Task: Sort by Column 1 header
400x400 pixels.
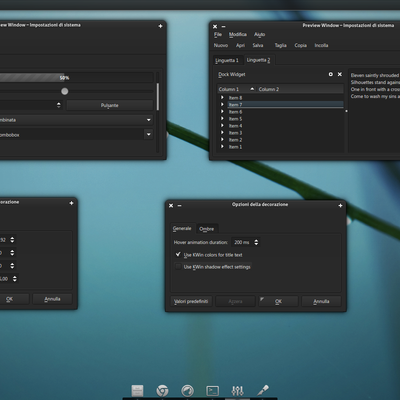Action: (237, 89)
